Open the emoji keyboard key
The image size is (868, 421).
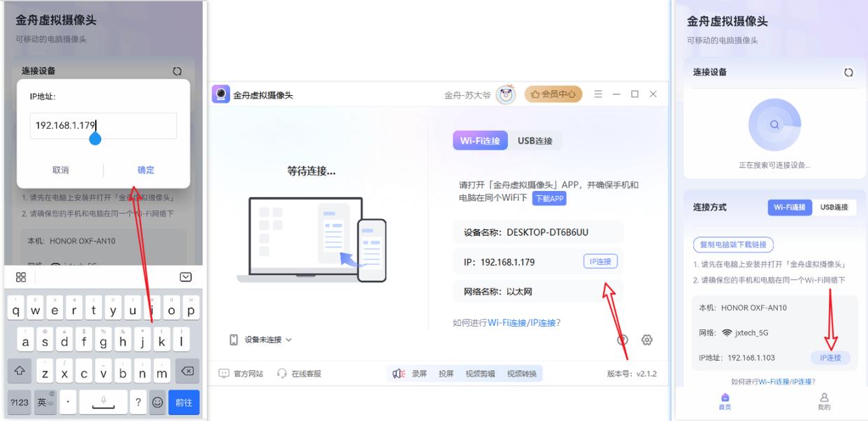click(158, 402)
